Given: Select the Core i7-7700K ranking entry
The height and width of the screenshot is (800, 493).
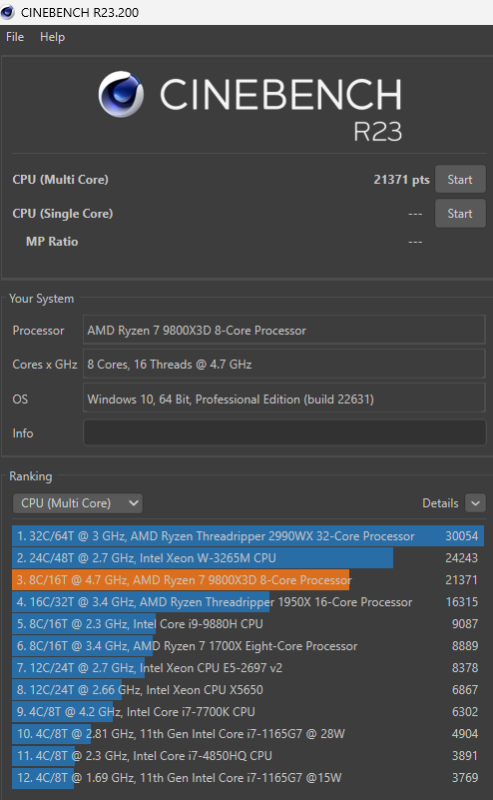Looking at the screenshot, I should (x=248, y=711).
